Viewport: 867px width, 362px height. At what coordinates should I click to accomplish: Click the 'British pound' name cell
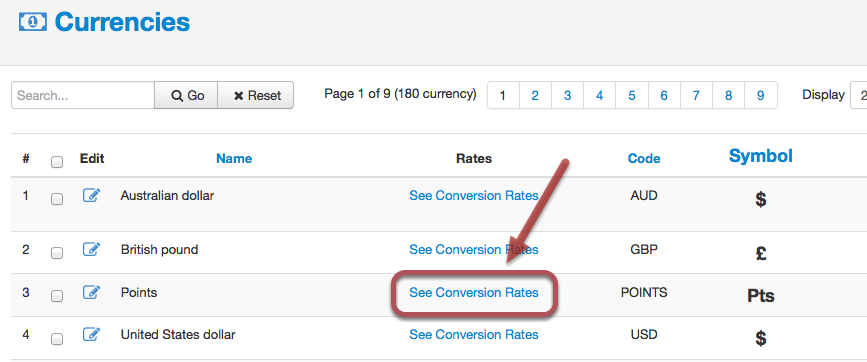159,250
